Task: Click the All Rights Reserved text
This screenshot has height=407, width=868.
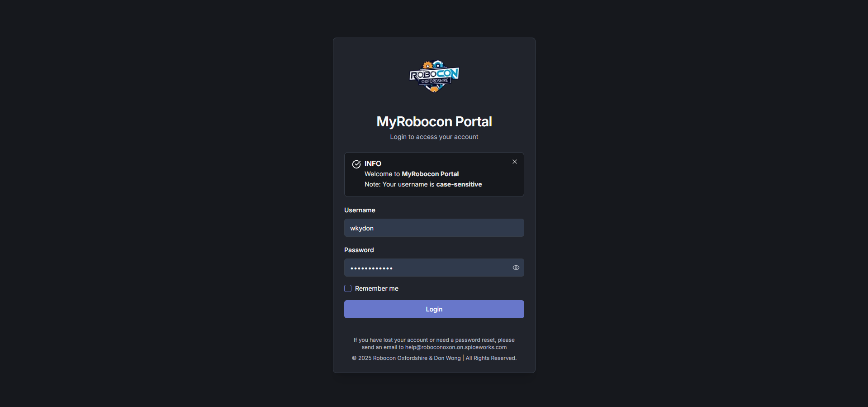Action: click(x=491, y=358)
